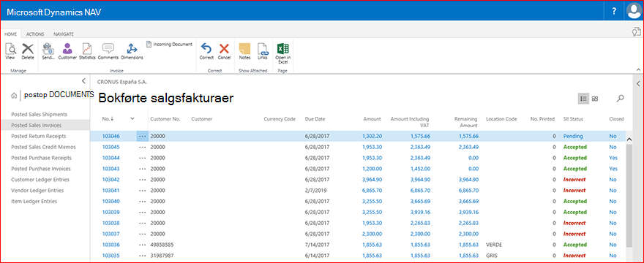Click customer number 49858585
The image size is (644, 263).
(162, 245)
